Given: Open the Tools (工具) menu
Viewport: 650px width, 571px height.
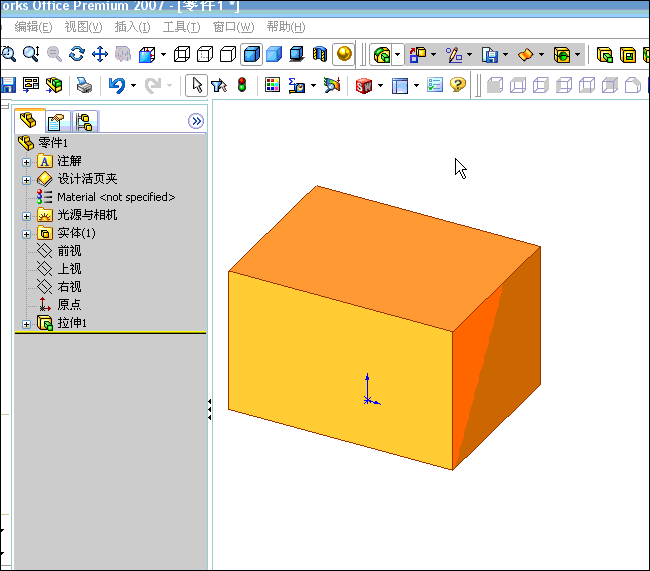Looking at the screenshot, I should pyautogui.click(x=181, y=27).
